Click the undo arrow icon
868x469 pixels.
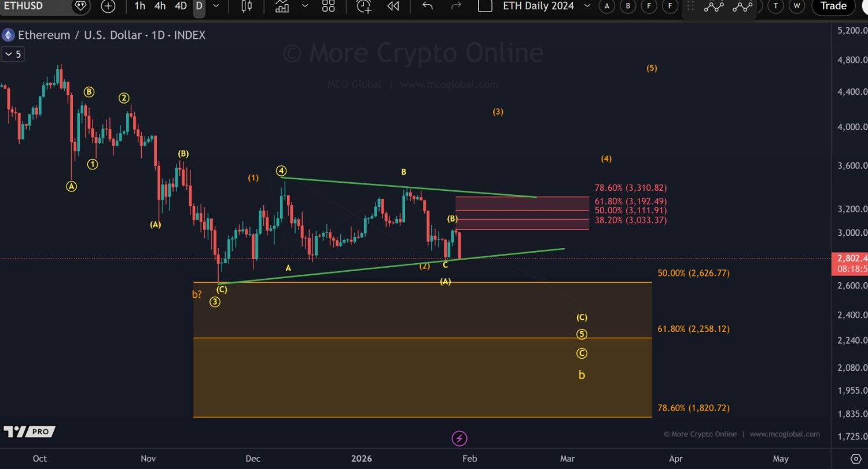click(x=427, y=6)
